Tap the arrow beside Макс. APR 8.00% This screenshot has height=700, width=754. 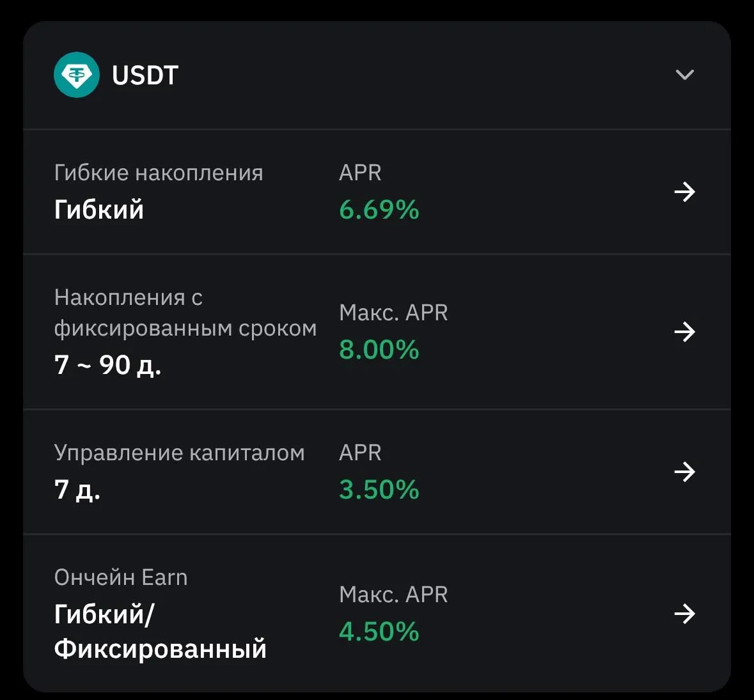(684, 332)
